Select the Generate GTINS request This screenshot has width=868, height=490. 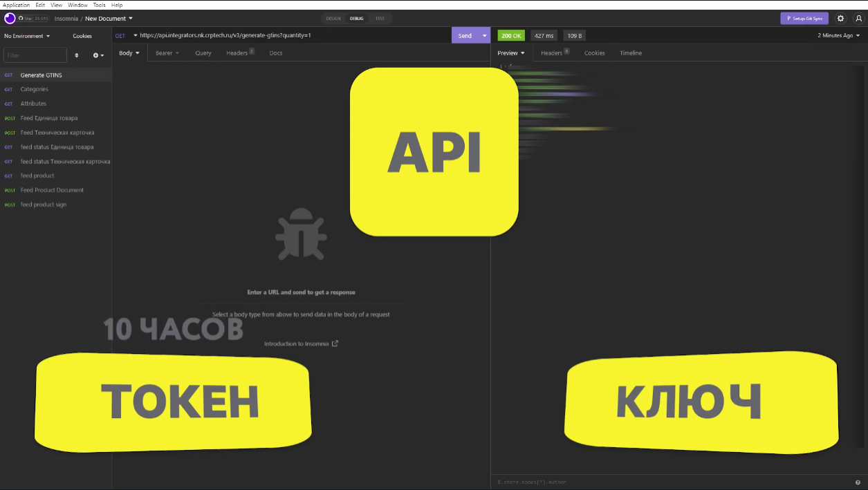pos(56,75)
